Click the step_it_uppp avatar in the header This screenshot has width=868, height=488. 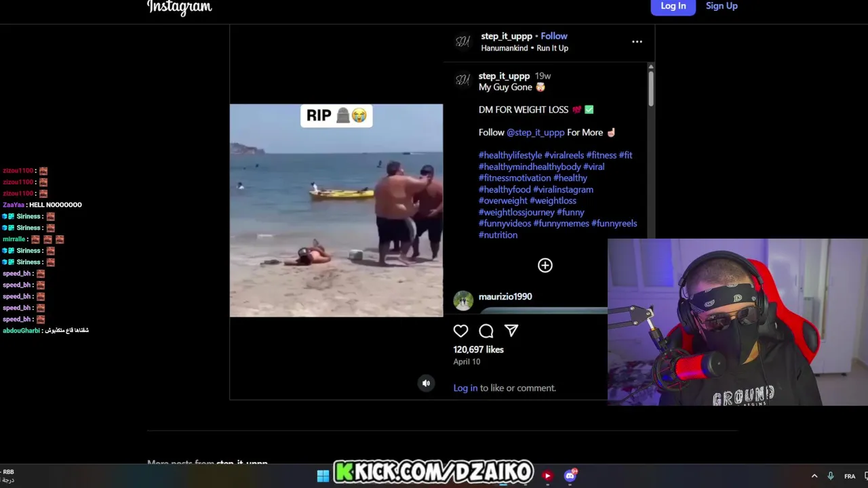coord(463,42)
